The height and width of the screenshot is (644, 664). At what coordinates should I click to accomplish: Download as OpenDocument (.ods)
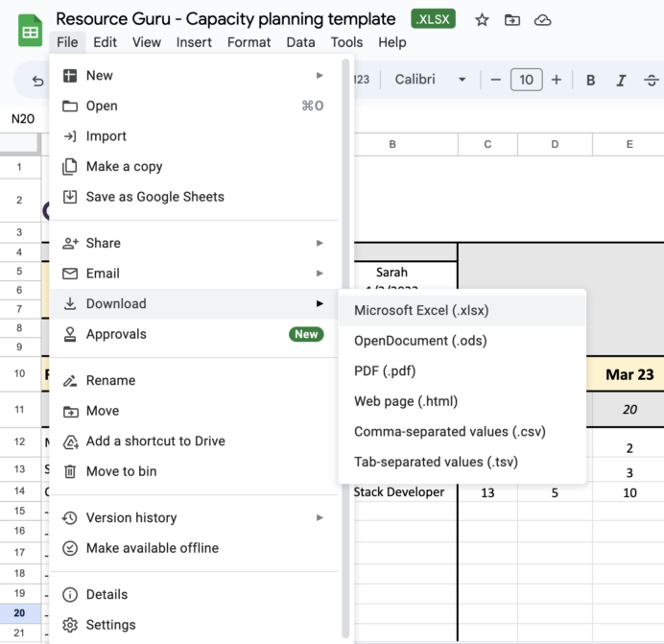[462, 341]
